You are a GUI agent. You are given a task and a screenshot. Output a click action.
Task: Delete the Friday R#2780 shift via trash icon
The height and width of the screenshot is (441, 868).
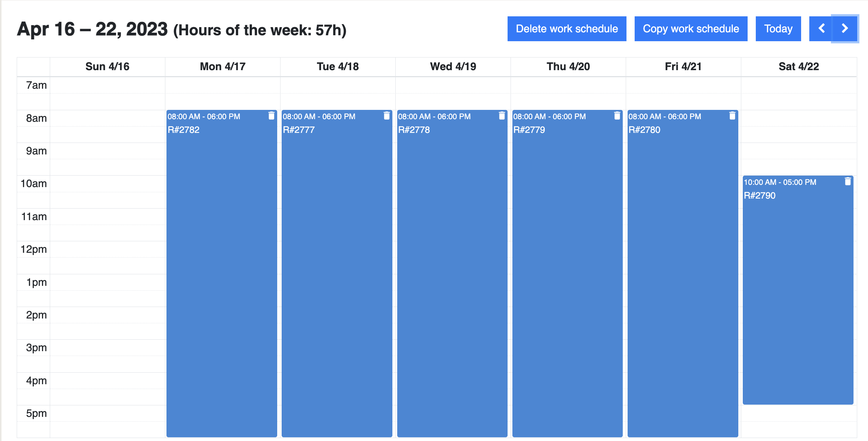732,116
